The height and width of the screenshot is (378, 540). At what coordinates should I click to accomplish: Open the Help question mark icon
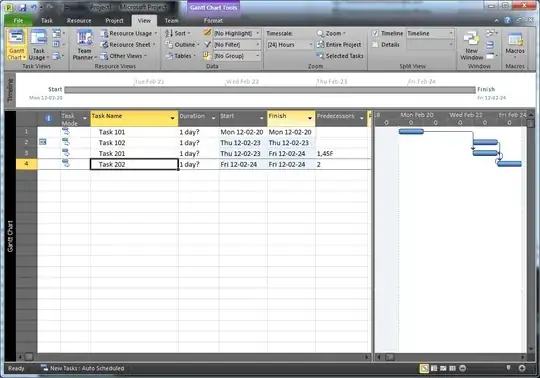click(507, 20)
